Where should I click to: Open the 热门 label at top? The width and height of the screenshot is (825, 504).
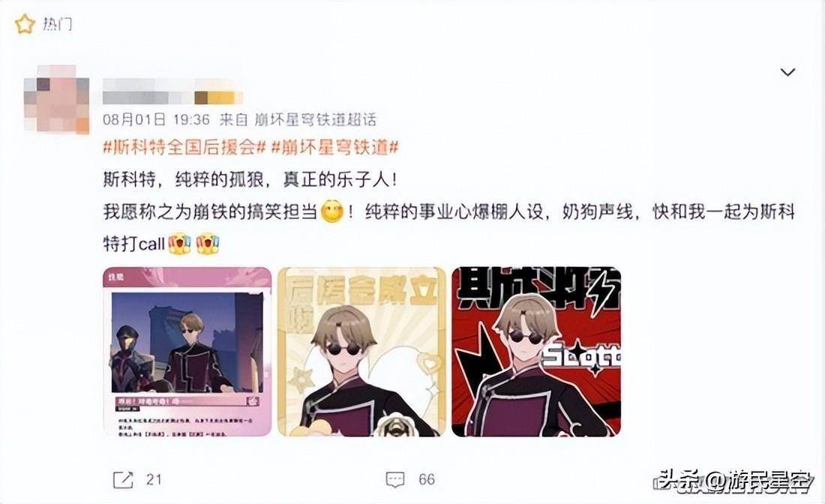tap(57, 24)
